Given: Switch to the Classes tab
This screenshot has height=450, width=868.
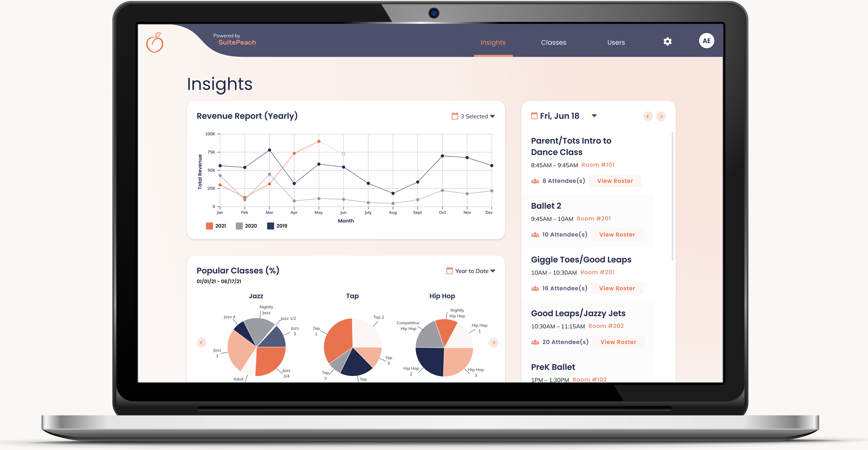Looking at the screenshot, I should click(553, 43).
